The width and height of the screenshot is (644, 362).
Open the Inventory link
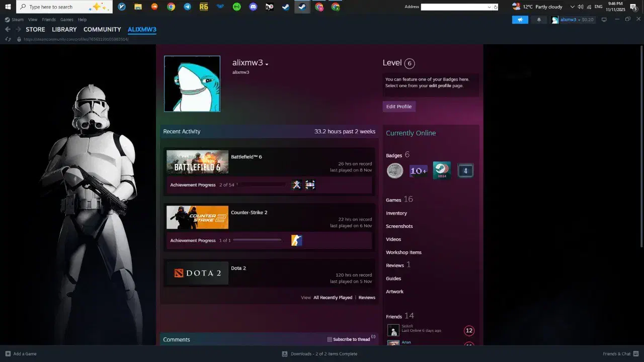pos(396,213)
